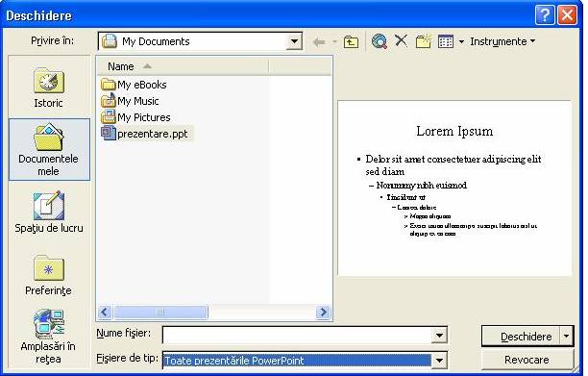Create a new folder
The width and height of the screenshot is (588, 376).
424,41
